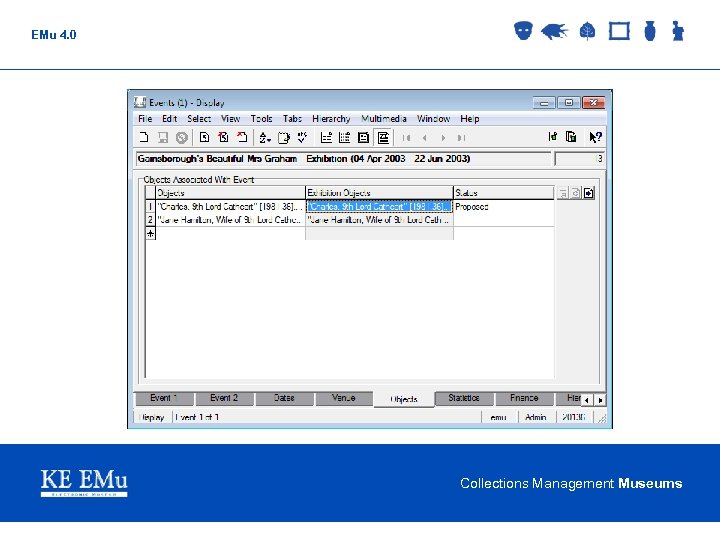Click the New Search toolbar icon
720x540 pixels.
coord(204,137)
